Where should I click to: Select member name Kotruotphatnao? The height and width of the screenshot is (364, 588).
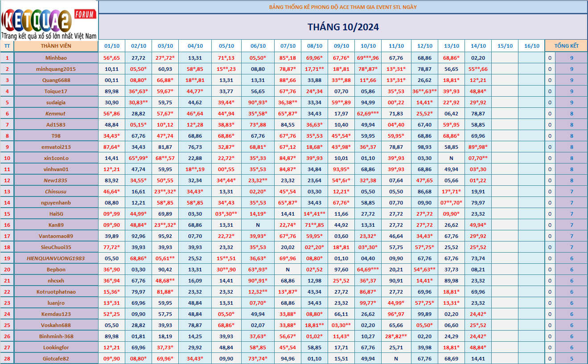click(56, 292)
